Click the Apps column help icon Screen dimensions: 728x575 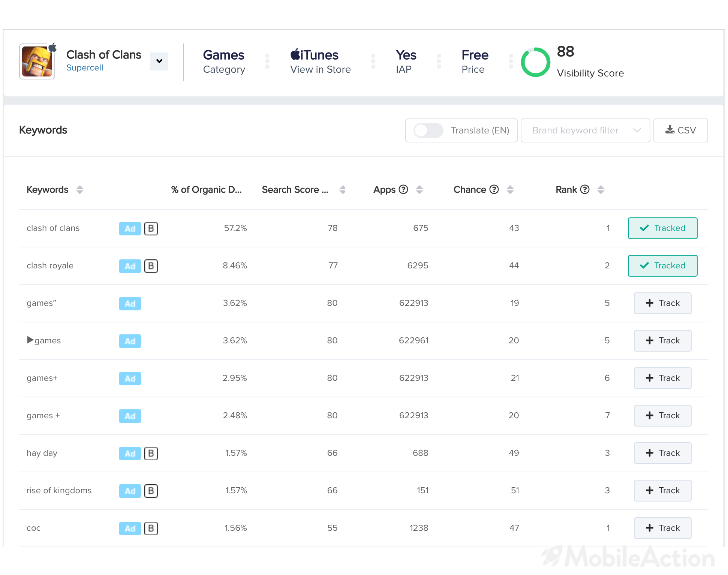pyautogui.click(x=403, y=189)
